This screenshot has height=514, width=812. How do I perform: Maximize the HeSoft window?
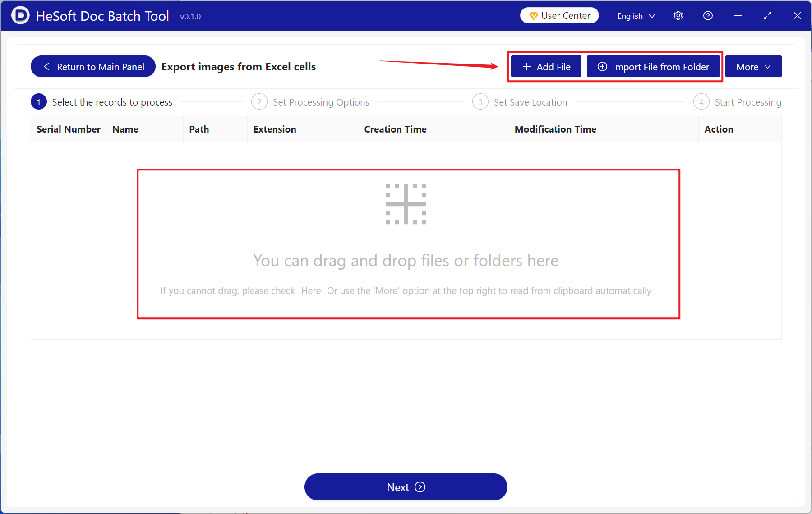coord(767,16)
